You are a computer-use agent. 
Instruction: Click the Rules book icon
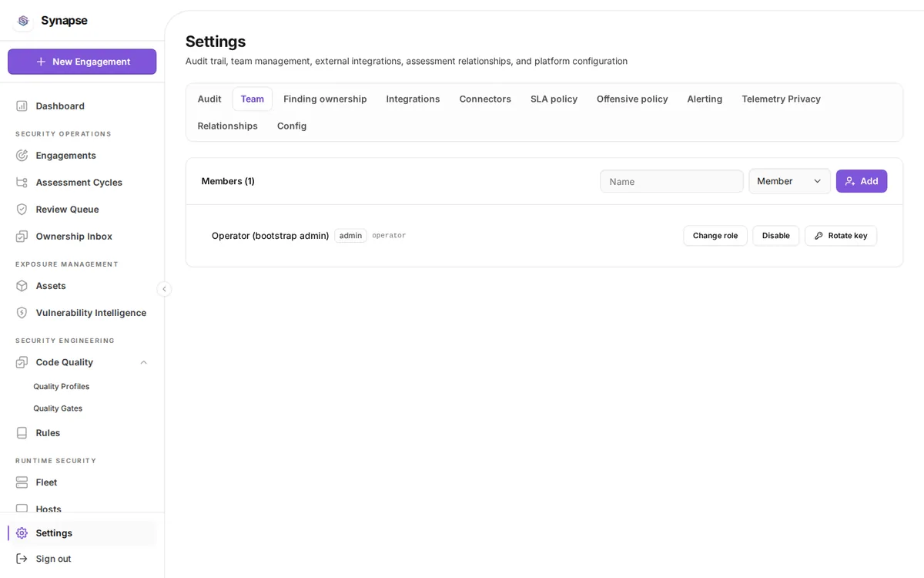click(22, 432)
